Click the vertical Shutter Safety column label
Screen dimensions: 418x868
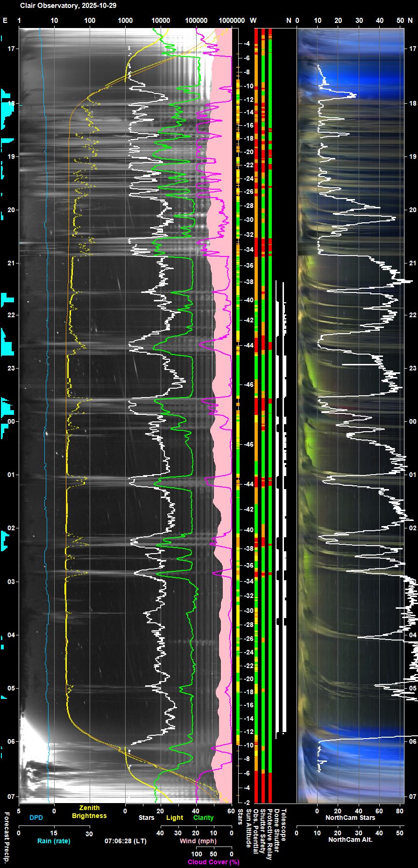262,831
